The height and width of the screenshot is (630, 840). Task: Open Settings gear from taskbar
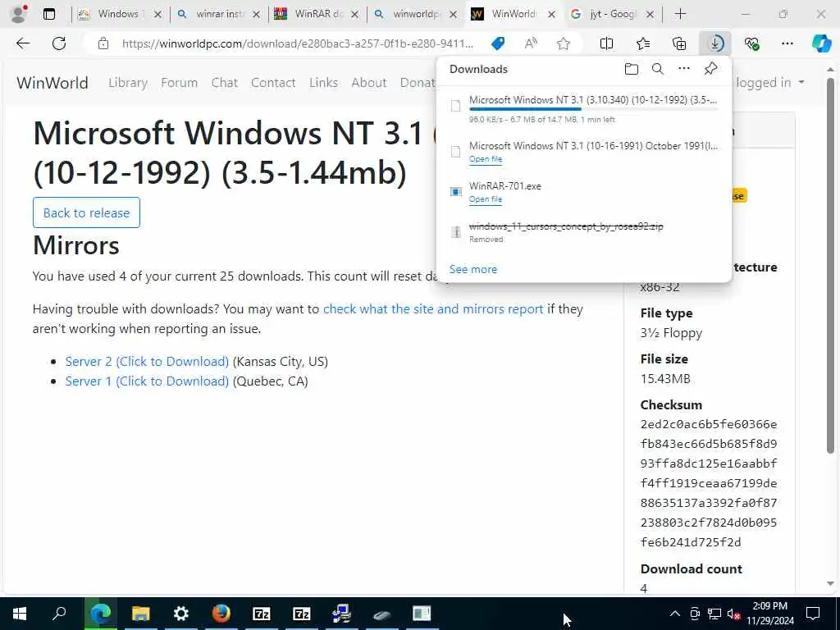pos(181,614)
